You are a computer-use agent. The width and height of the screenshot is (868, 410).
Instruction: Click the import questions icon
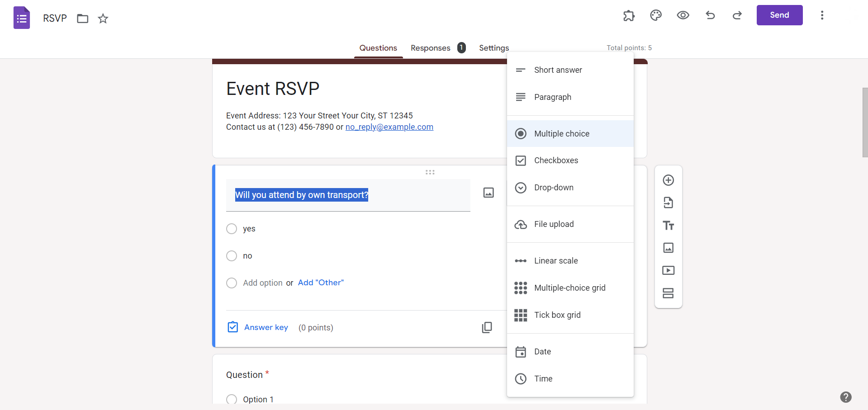668,203
